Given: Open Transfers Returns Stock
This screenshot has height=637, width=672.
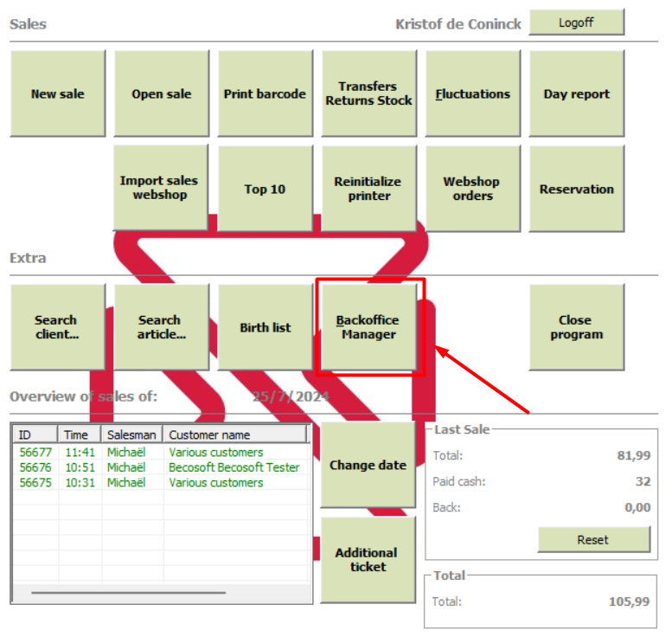Looking at the screenshot, I should point(369,93).
